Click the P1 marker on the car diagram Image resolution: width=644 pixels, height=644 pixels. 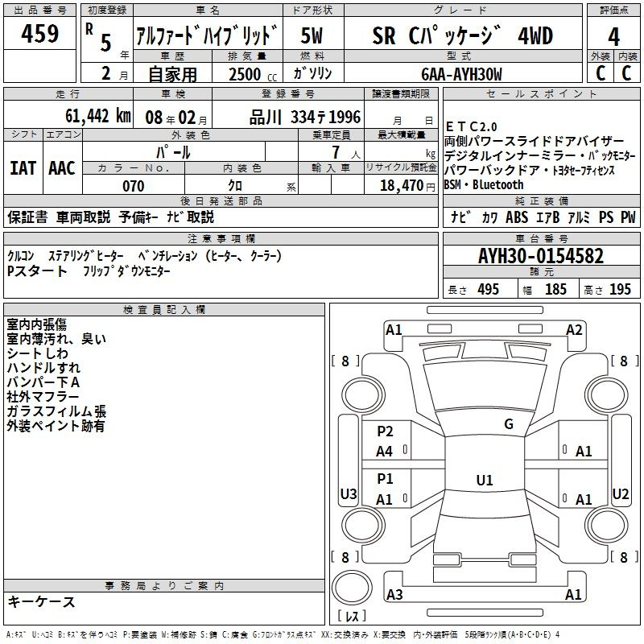tap(385, 479)
